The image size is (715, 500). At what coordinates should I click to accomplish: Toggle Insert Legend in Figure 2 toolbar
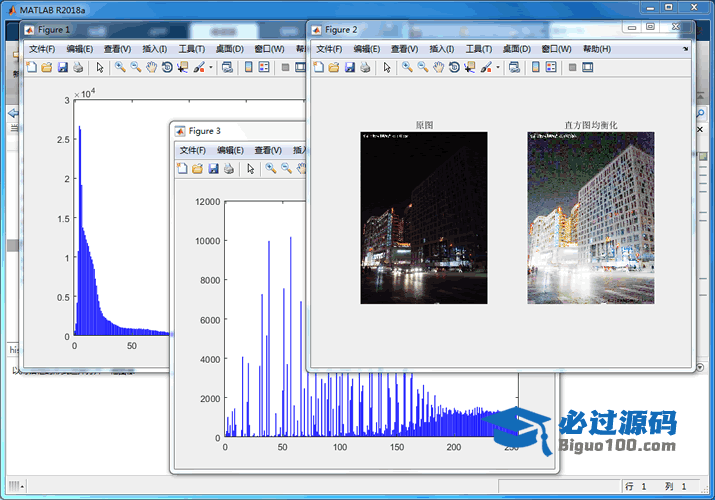(x=552, y=68)
